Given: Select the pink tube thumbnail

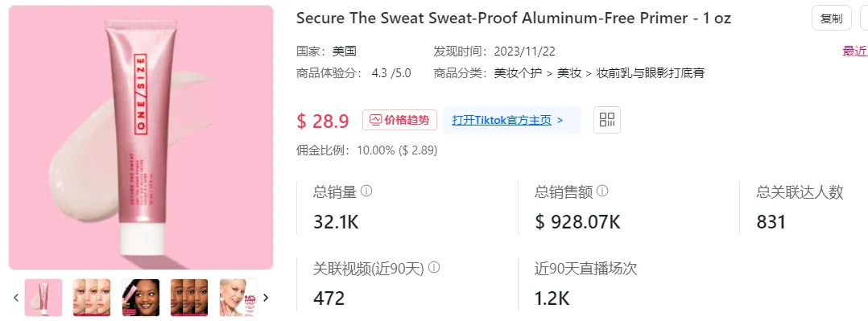Looking at the screenshot, I should [43, 298].
